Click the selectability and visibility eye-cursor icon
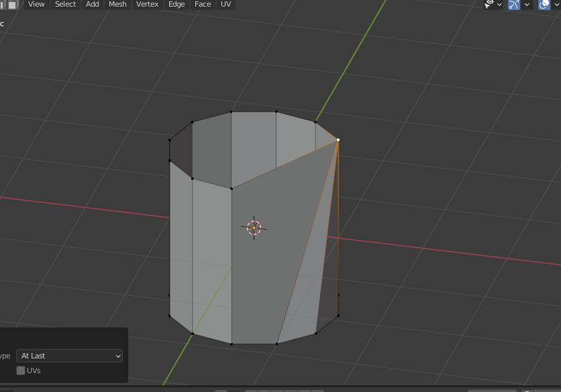561x392 pixels. [x=489, y=4]
